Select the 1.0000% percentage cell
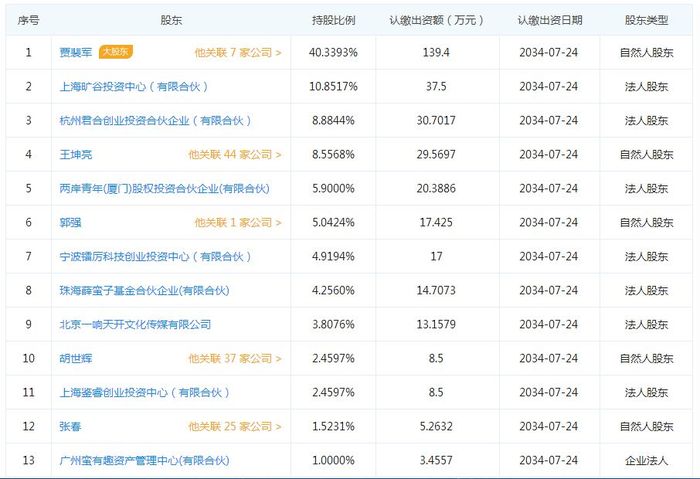The height and width of the screenshot is (479, 700). tap(333, 460)
